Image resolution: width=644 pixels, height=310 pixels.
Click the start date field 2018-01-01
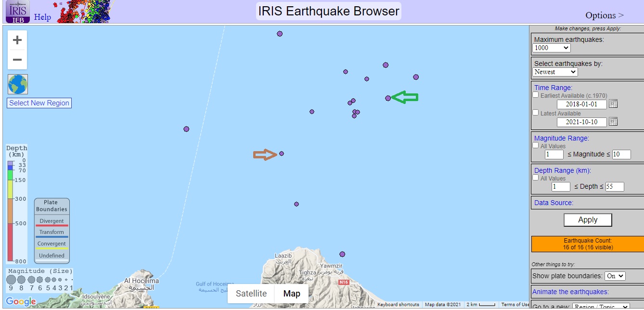pyautogui.click(x=581, y=104)
